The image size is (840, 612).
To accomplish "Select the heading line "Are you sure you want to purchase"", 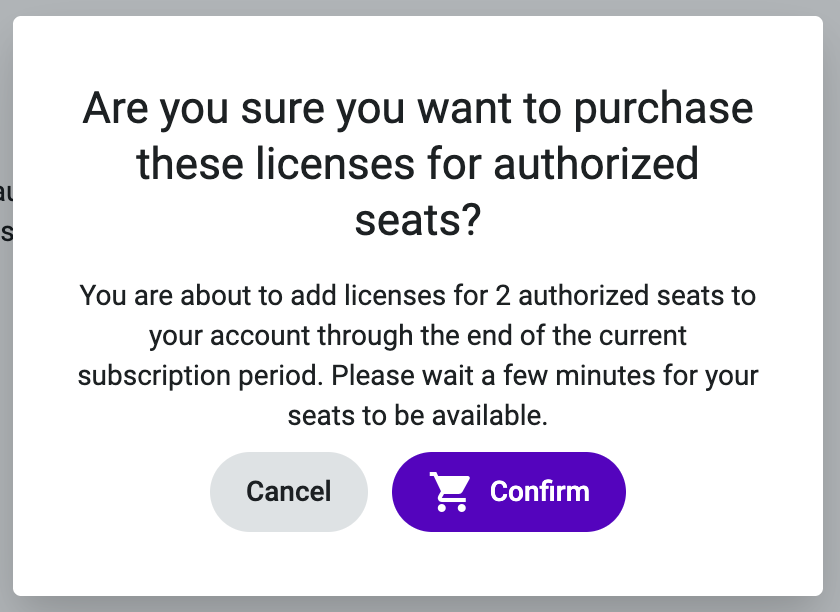I will pyautogui.click(x=418, y=109).
